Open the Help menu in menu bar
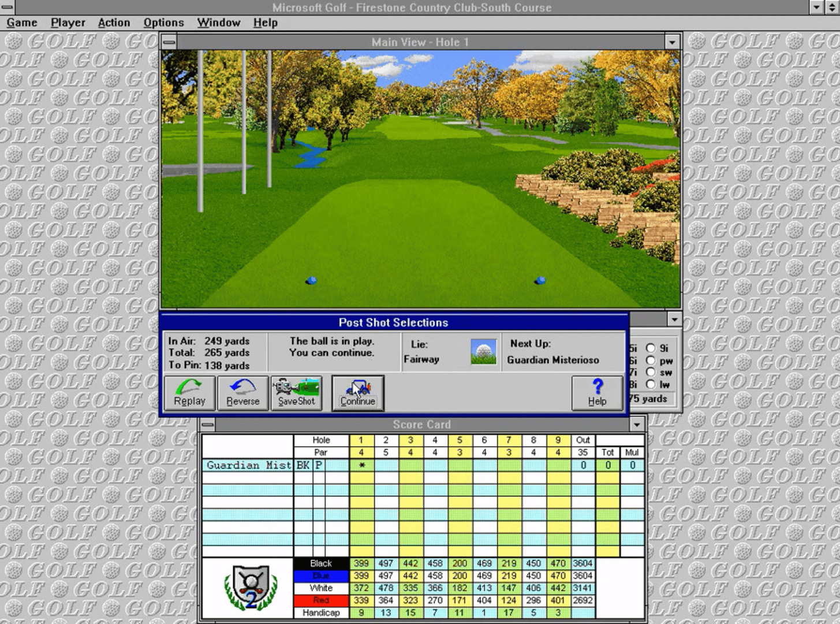Image resolution: width=840 pixels, height=624 pixels. point(265,23)
